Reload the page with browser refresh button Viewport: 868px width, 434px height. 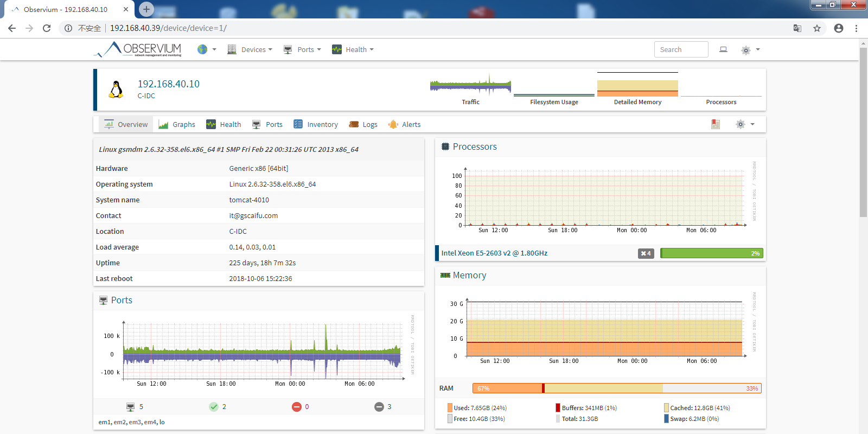[x=47, y=28]
